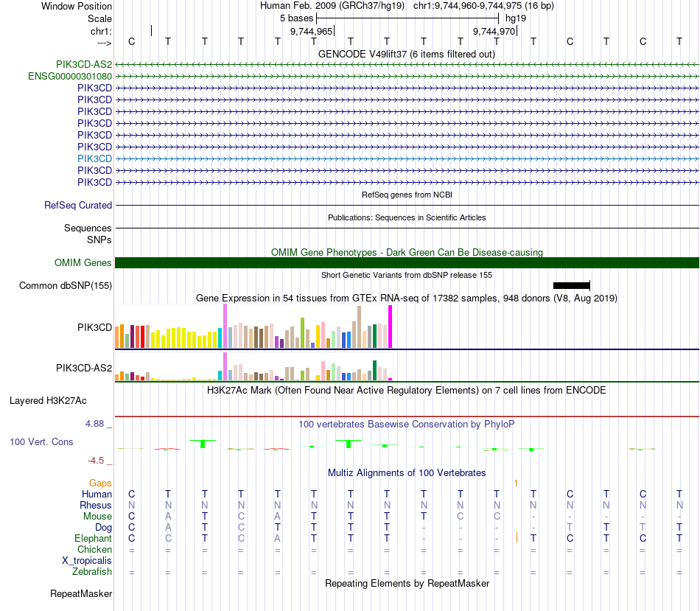
Task: Click the black PIK3CD-AS2 GTEx expression label
Action: pos(84,368)
